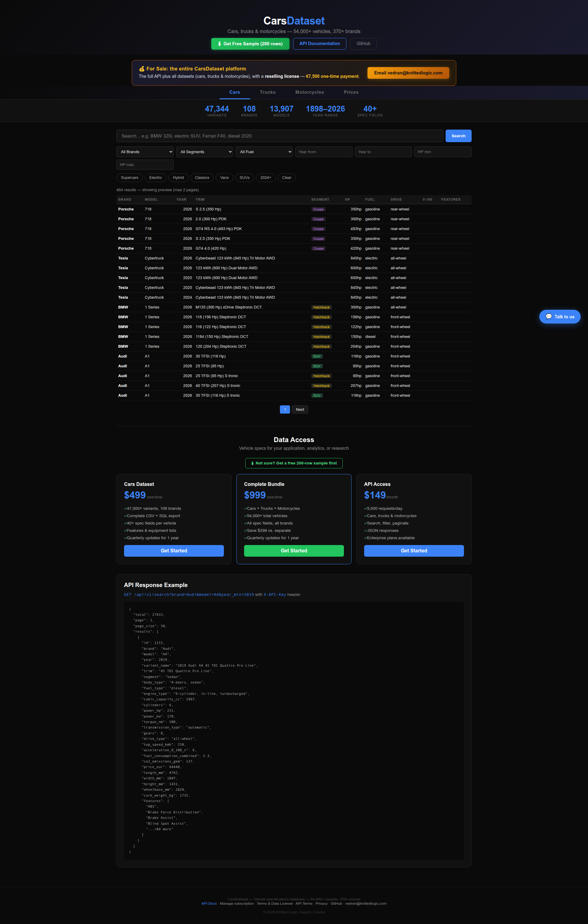Click the SUV badge on Audi 25 TFSI (95 Hp) row
Viewport: 588px width, 924px height.
pos(317,366)
